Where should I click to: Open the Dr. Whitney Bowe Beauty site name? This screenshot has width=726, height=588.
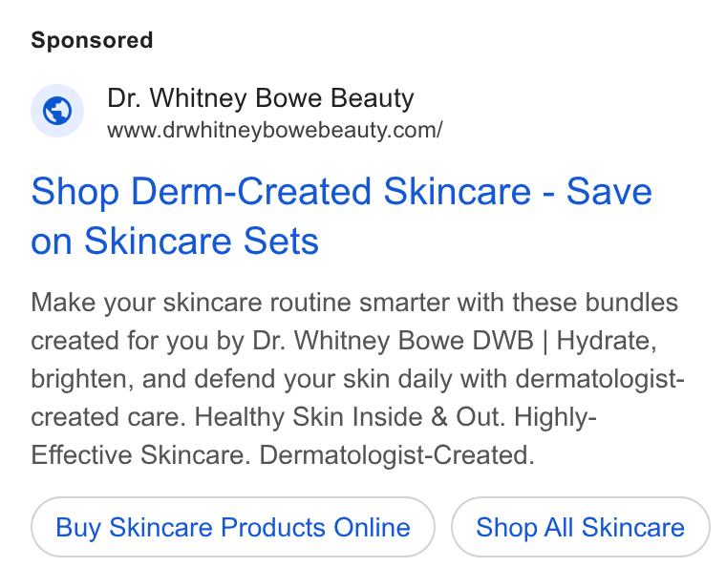pyautogui.click(x=260, y=98)
